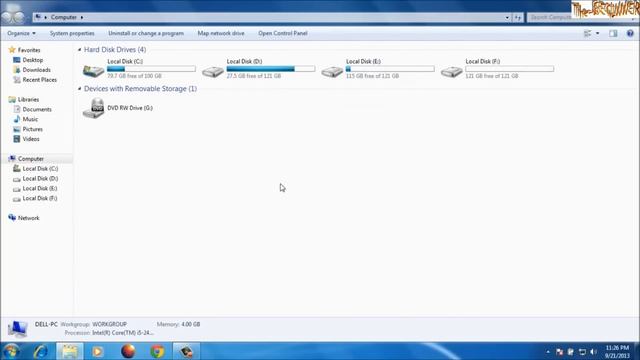Click the network tray icon
The image size is (640, 360).
click(x=582, y=352)
